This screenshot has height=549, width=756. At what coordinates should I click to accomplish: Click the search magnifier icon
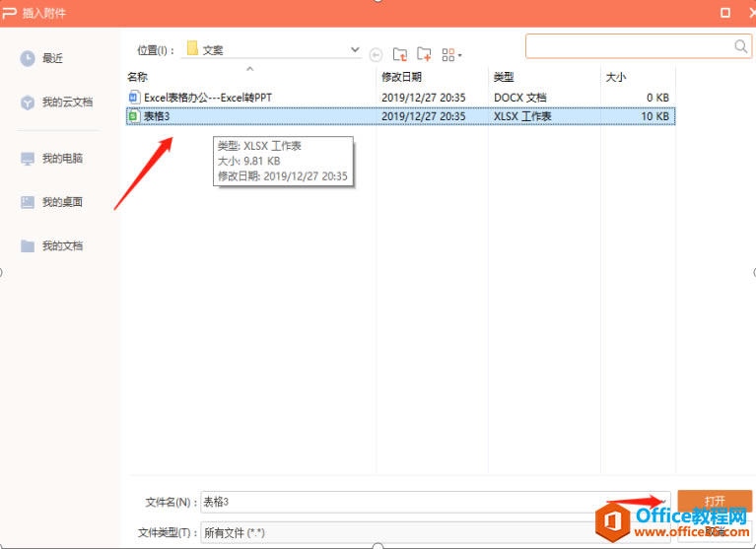click(x=740, y=45)
